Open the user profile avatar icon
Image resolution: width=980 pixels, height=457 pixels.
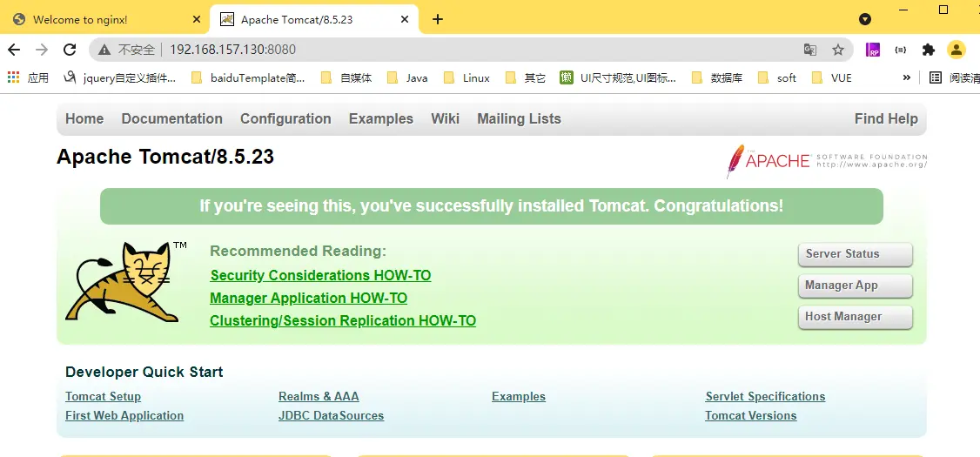[x=957, y=50]
